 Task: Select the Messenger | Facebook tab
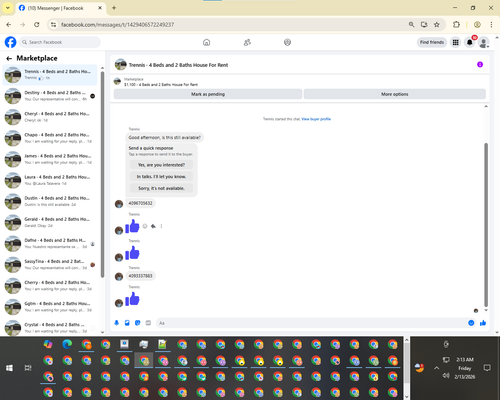click(x=60, y=8)
